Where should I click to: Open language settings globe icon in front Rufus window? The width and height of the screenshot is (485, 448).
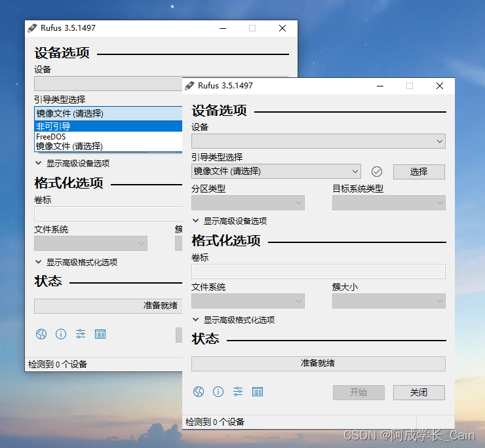coord(199,392)
